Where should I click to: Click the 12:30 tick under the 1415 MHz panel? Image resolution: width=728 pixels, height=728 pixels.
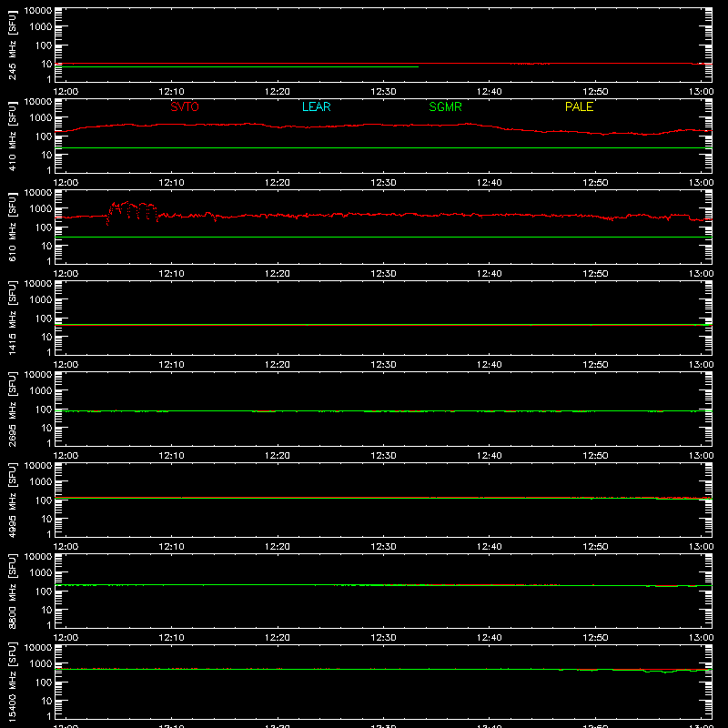point(383,365)
